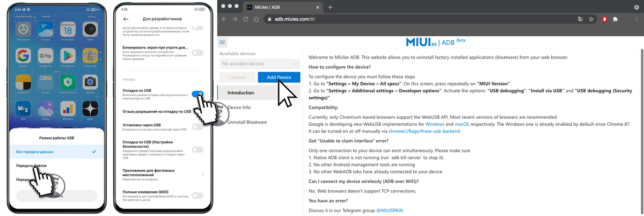Viewport: 644px width, 216px height.
Task: Go forward in the Chrome browser
Action: tap(235, 19)
